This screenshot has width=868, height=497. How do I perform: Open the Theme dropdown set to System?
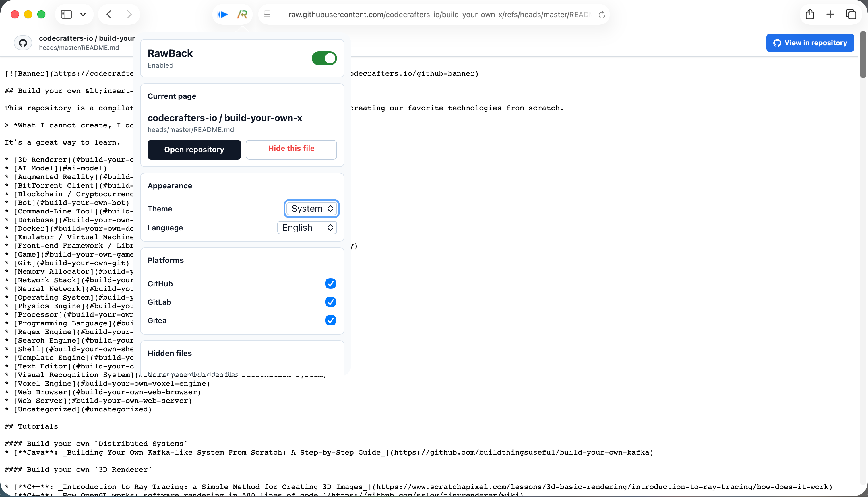pyautogui.click(x=311, y=209)
